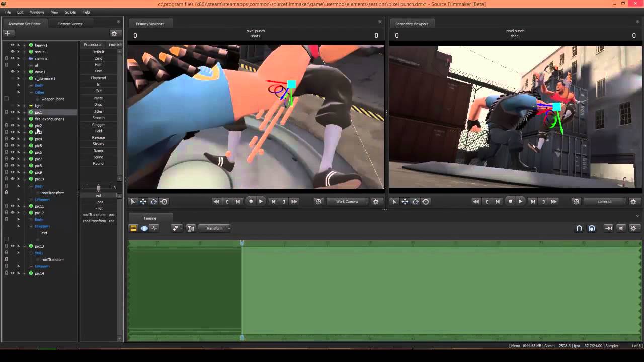Open the Animation Set Editor gear settings
The width and height of the screenshot is (644, 362).
[x=114, y=33]
